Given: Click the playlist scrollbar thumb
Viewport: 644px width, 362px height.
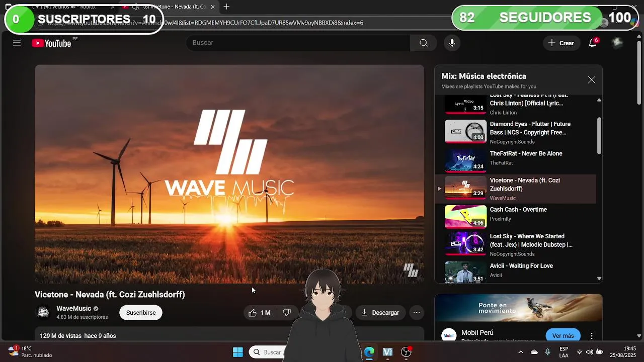Looking at the screenshot, I should (599, 136).
